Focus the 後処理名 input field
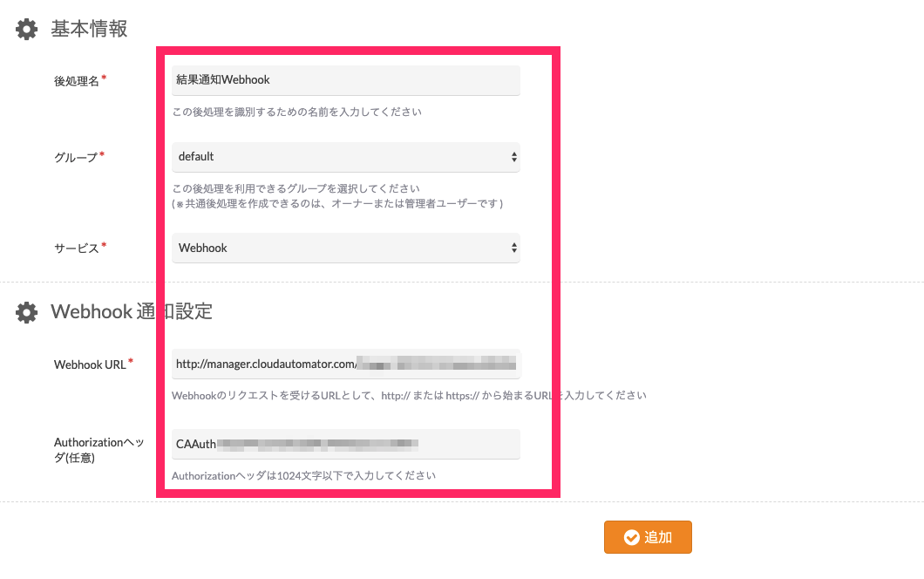Image resolution: width=924 pixels, height=579 pixels. pos(346,80)
